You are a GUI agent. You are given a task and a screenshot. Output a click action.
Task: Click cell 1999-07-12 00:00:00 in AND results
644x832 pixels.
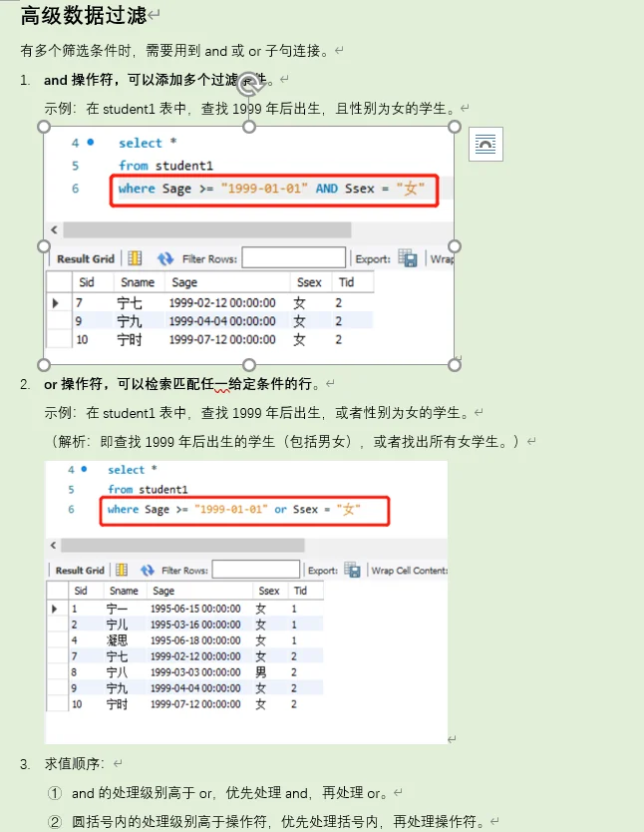pos(222,339)
